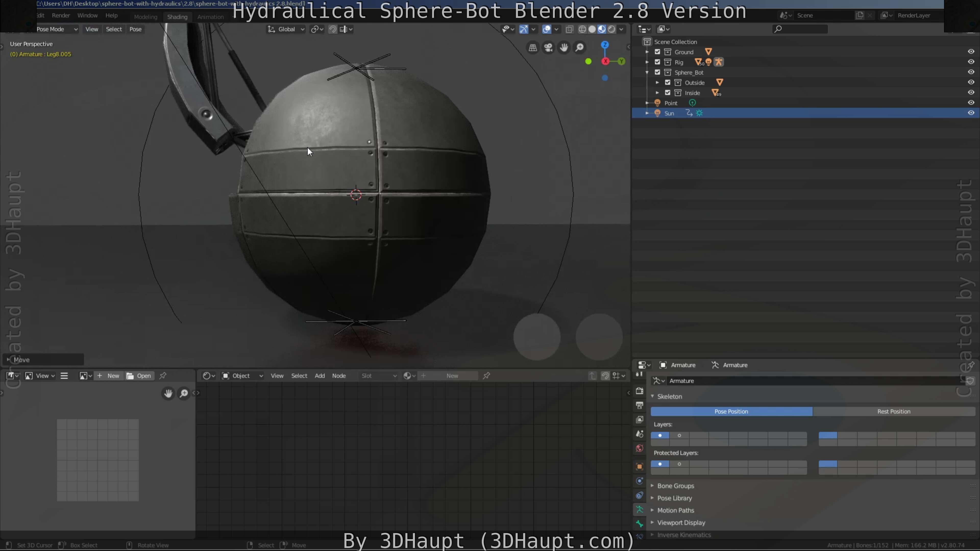Expand the Motion Paths panel
The image size is (980, 551).
click(676, 510)
